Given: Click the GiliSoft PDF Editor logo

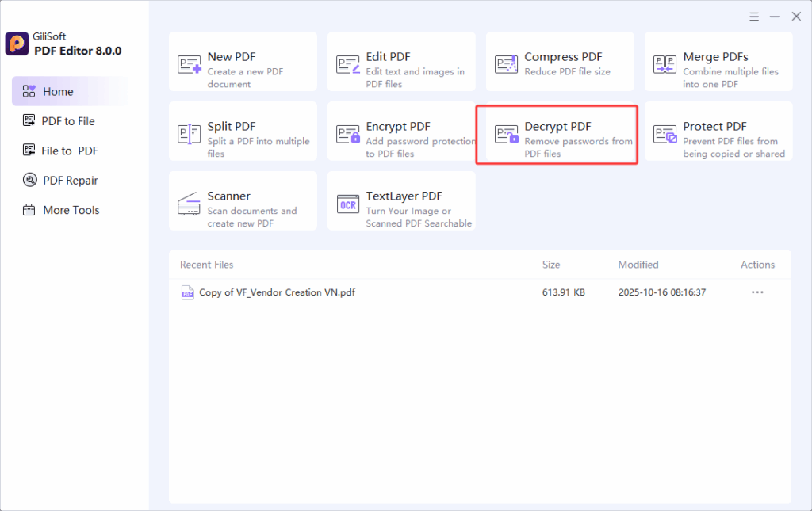Looking at the screenshot, I should tap(17, 44).
